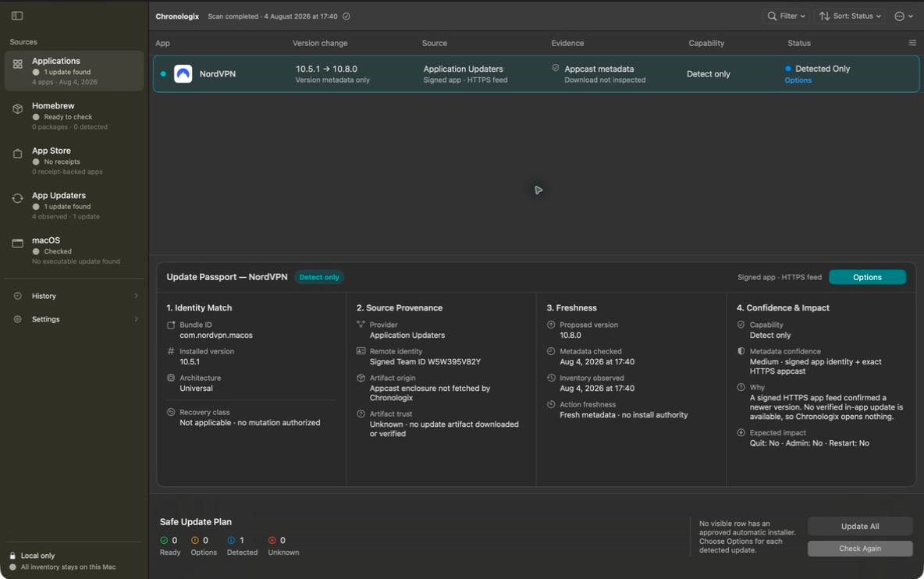Click the Capability seal icon
The width and height of the screenshot is (924, 579).
(x=741, y=325)
